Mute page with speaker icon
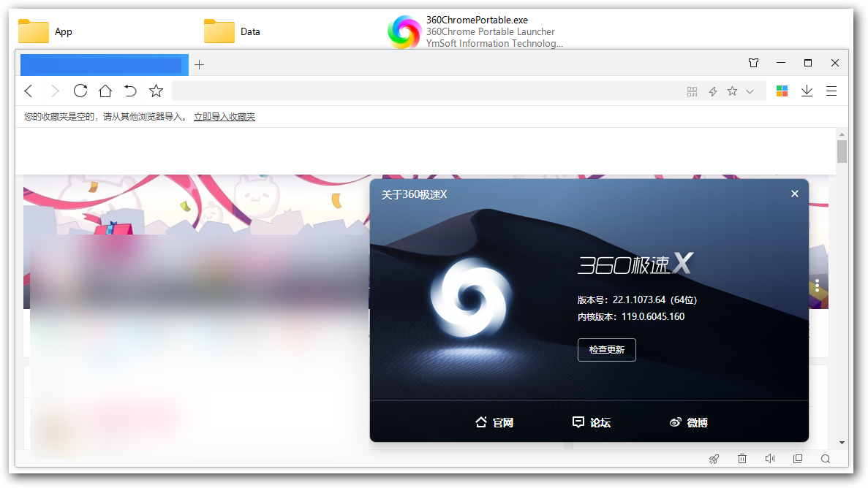The width and height of the screenshot is (868, 488). coord(770,459)
